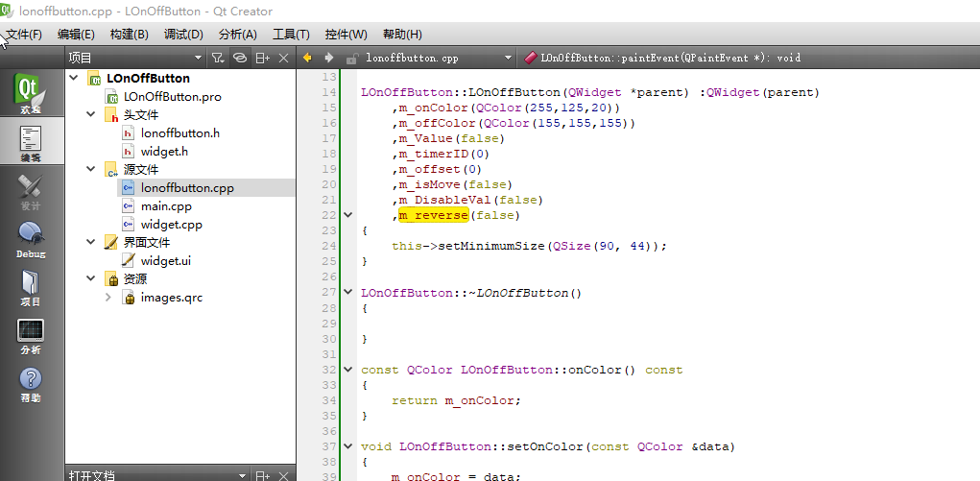Select the LOnOffButton root project

tap(148, 78)
